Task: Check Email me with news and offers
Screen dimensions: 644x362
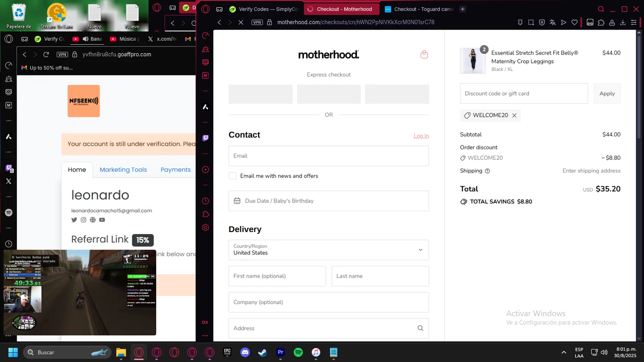Action: pos(233,176)
